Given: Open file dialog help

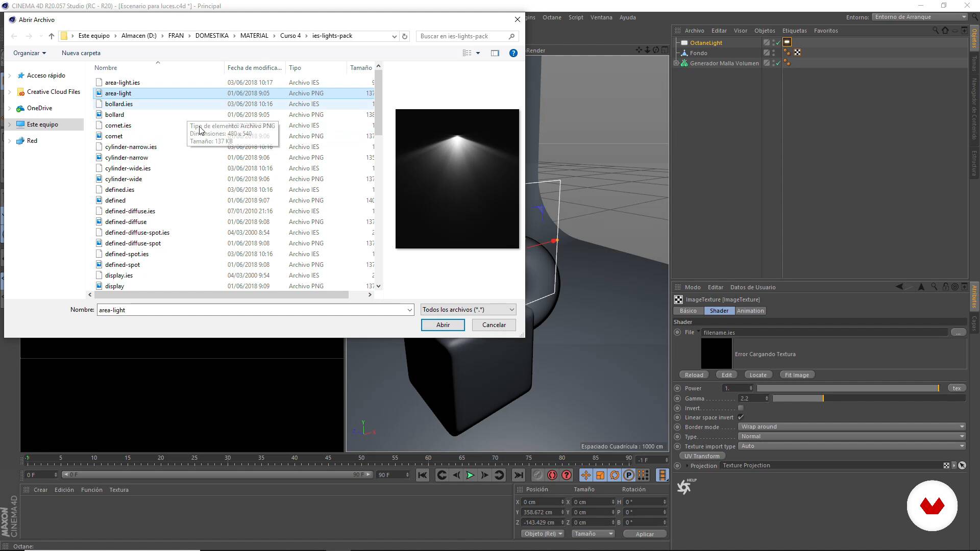Looking at the screenshot, I should pyautogui.click(x=513, y=53).
